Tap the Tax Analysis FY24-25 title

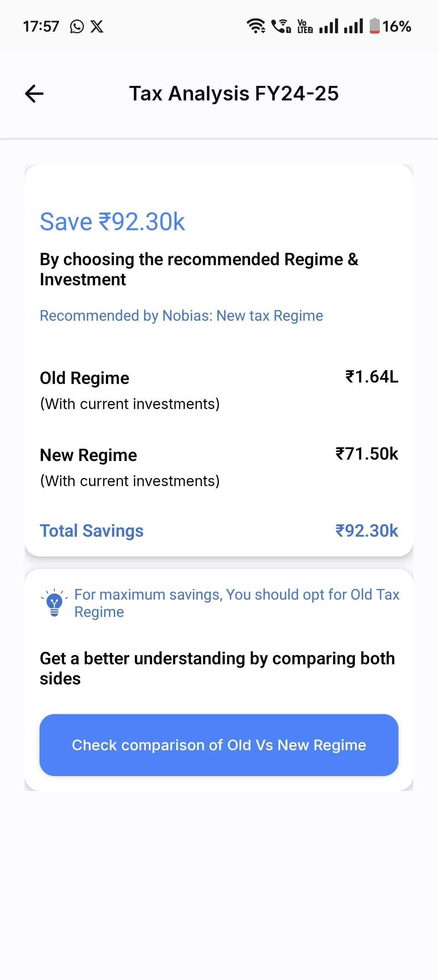(234, 94)
